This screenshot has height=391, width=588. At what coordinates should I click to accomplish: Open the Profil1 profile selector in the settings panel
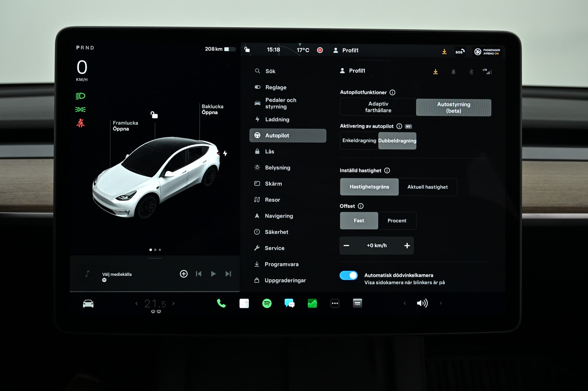[x=353, y=71]
